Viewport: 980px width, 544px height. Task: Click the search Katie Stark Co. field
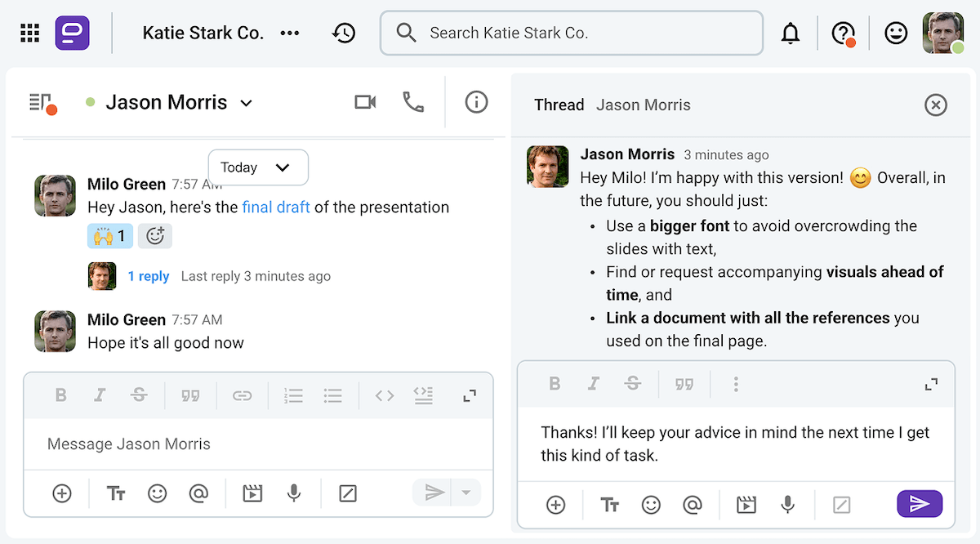pos(571,33)
